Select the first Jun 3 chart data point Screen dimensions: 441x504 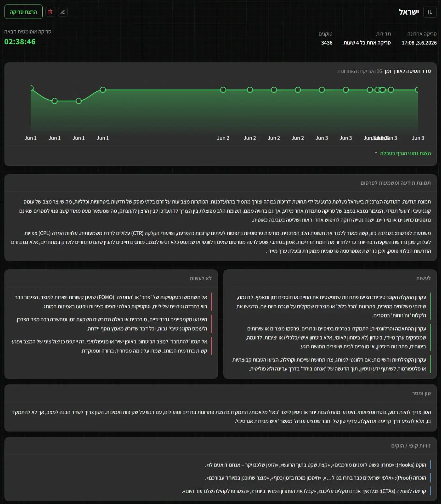pyautogui.click(x=322, y=90)
